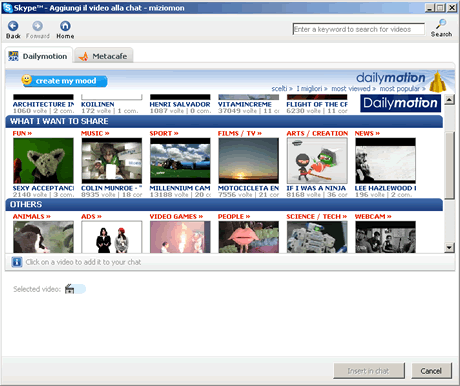The height and width of the screenshot is (386, 460).
Task: Click the Insert in chat button
Action: (x=369, y=371)
